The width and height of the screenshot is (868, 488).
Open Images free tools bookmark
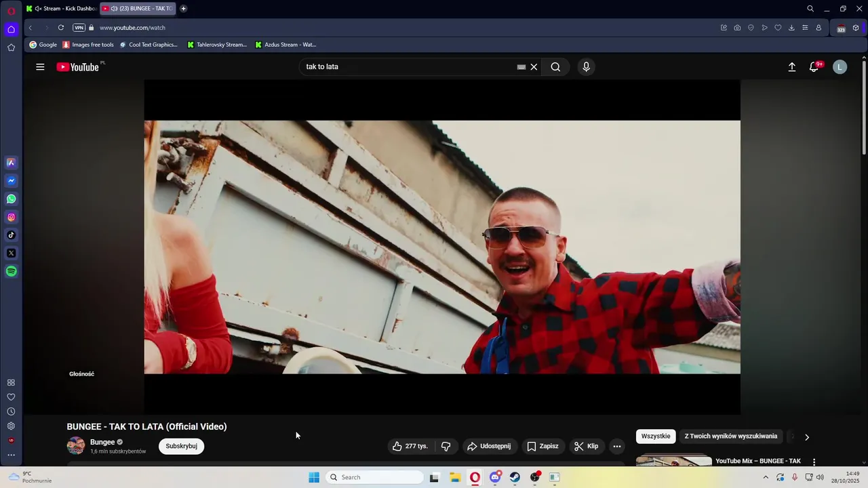[88, 45]
